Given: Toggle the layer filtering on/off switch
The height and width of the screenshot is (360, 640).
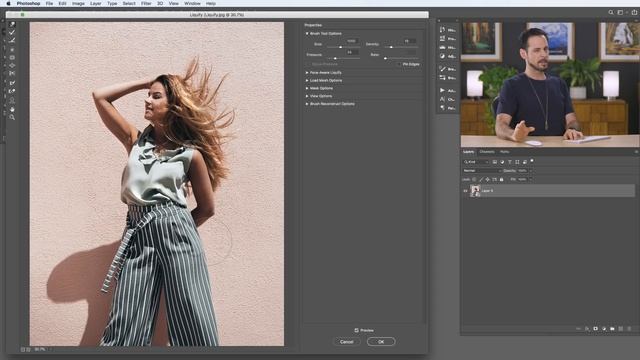Looking at the screenshot, I should point(532,161).
